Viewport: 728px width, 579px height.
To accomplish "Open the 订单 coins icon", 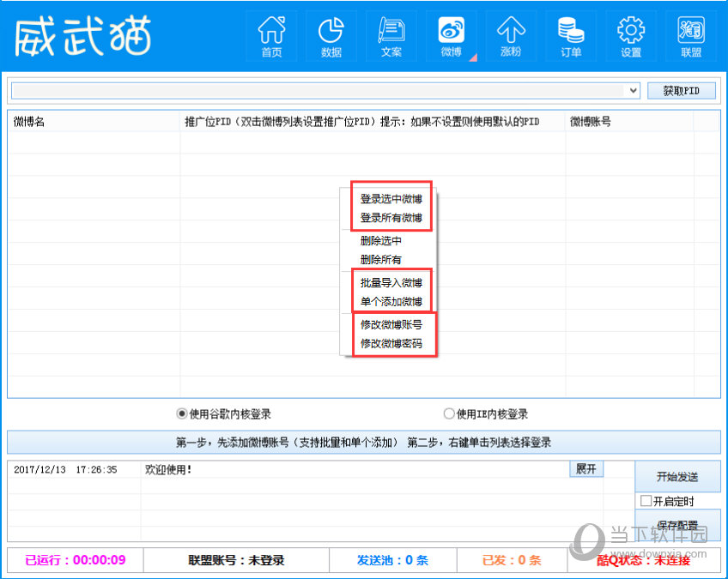I will point(571,36).
